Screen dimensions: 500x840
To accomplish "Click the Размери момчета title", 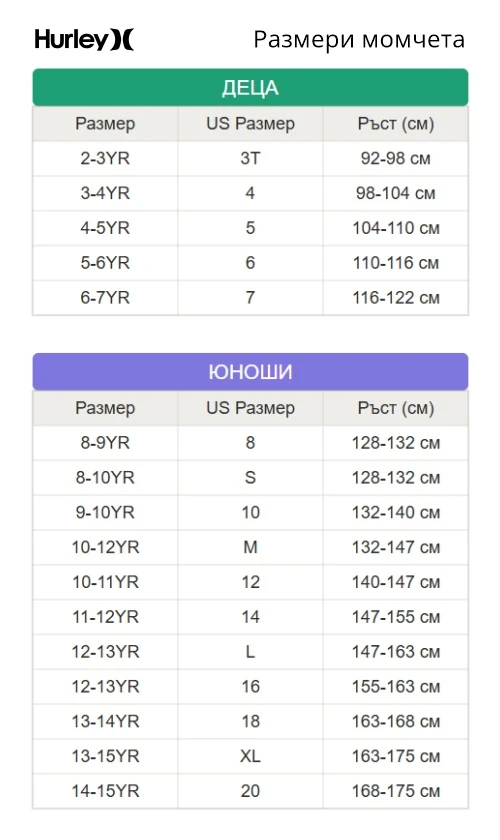I will (359, 40).
